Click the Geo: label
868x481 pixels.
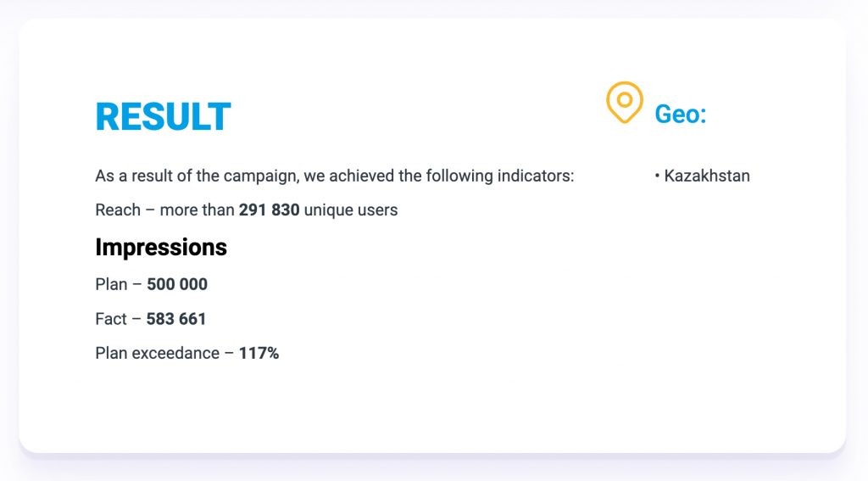(681, 115)
